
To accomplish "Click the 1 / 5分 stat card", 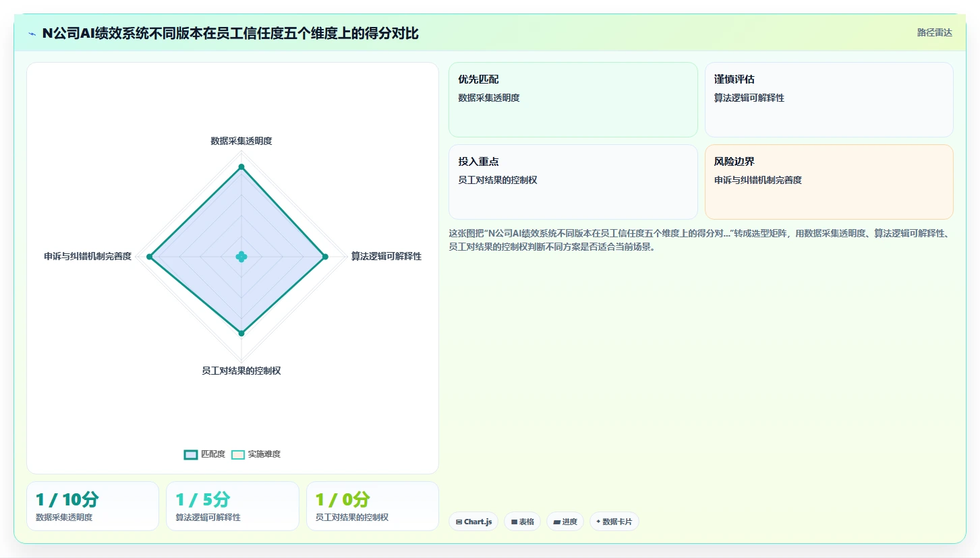I will [x=232, y=506].
